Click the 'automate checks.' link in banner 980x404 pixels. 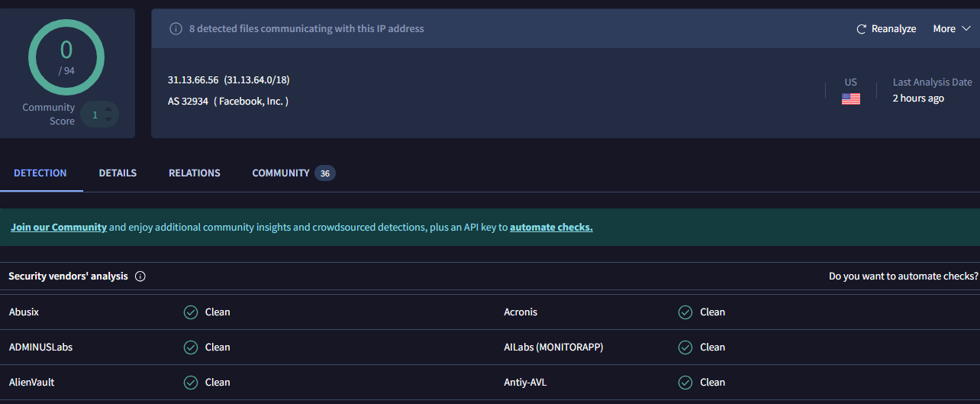pos(551,228)
